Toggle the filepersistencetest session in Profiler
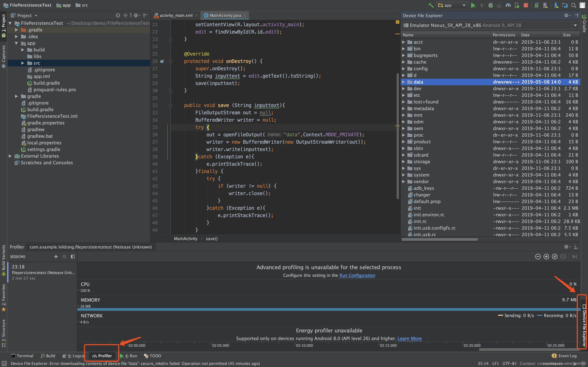 click(42, 272)
